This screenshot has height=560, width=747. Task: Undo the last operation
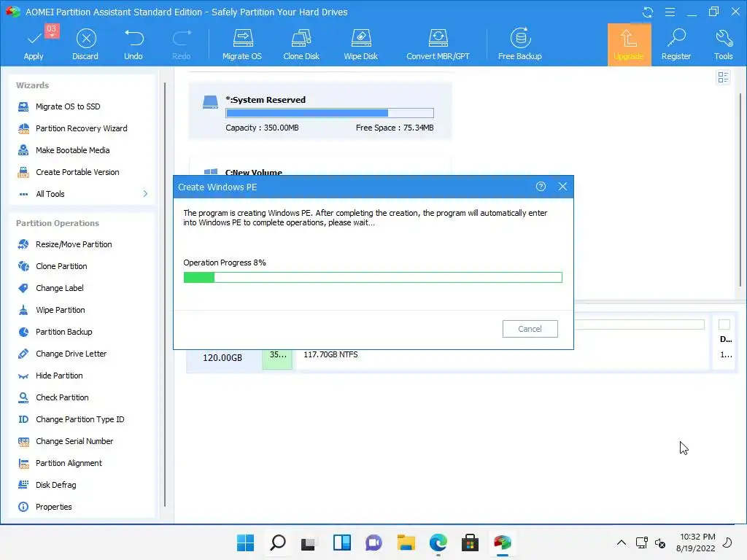pos(133,44)
